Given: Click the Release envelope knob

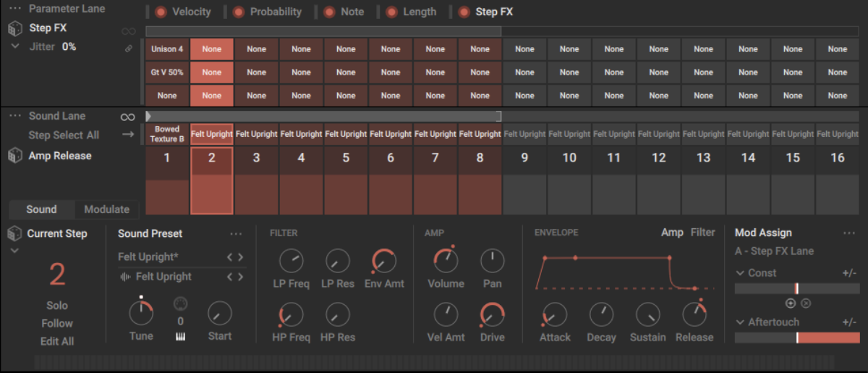Looking at the screenshot, I should tap(694, 314).
